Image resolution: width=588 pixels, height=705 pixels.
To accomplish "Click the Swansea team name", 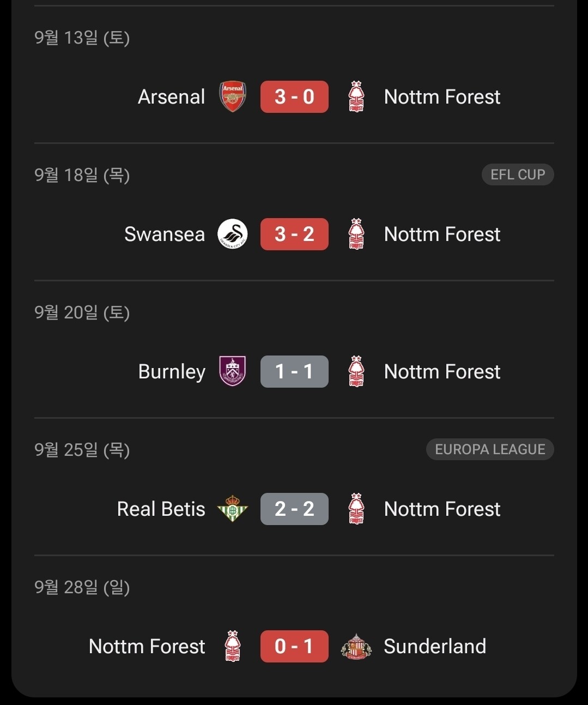I will click(x=165, y=234).
